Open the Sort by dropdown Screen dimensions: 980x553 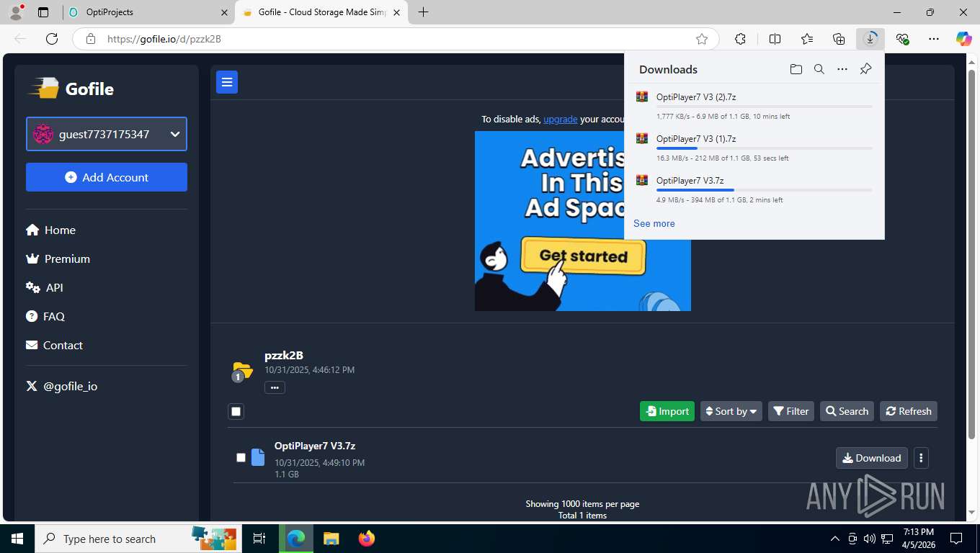click(731, 411)
